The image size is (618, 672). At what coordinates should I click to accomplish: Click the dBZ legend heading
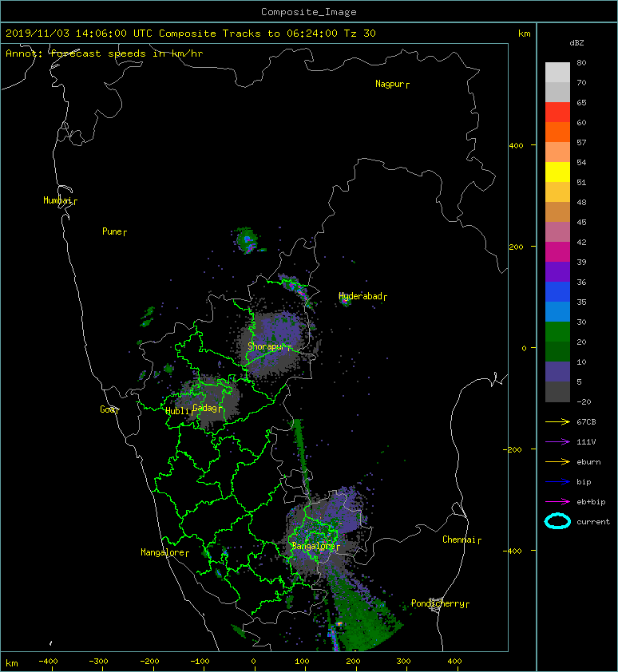[x=576, y=43]
